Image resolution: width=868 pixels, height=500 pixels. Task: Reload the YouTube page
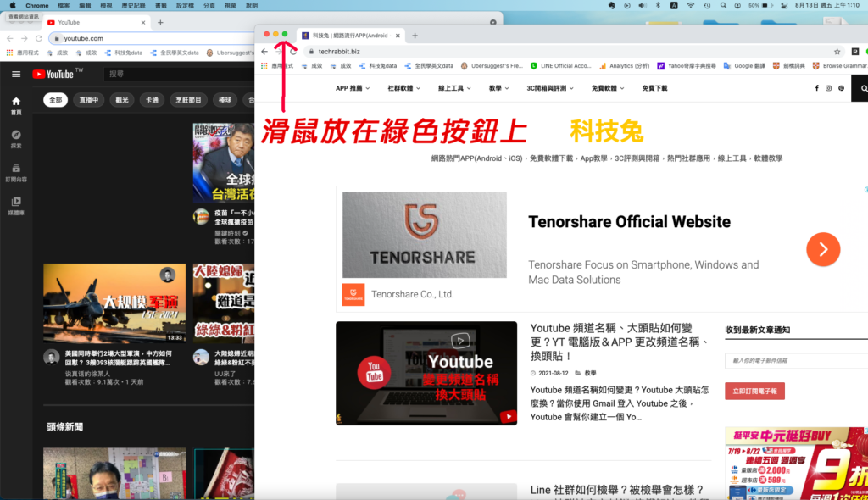(39, 38)
